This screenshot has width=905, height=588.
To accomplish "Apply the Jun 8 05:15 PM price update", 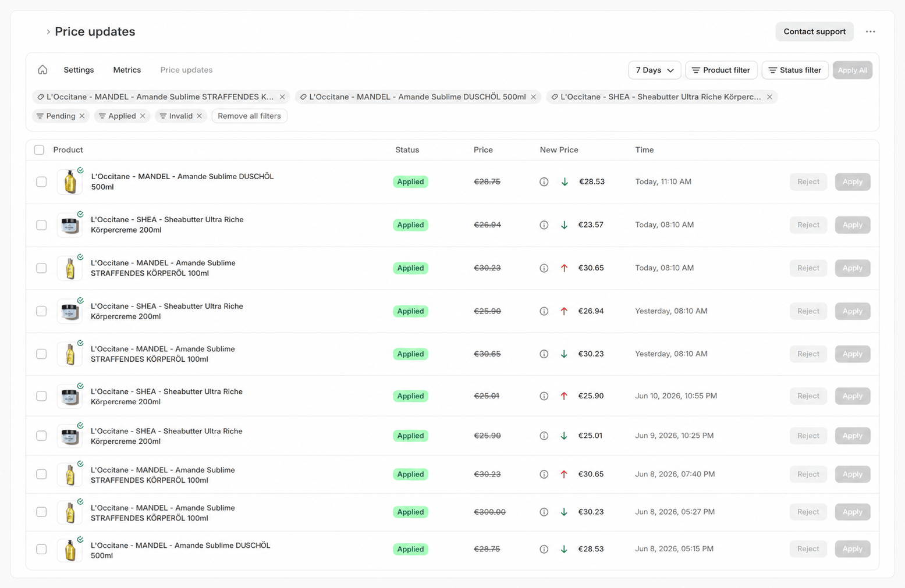I will click(853, 549).
